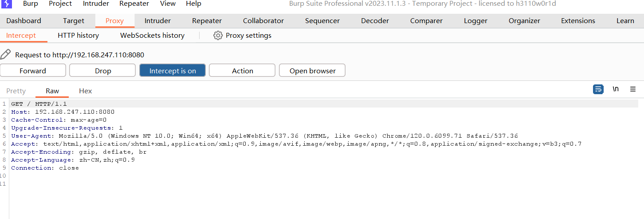Screen dimensions: 644x219
Task: Switch the editor to Hex view
Action: (85, 91)
